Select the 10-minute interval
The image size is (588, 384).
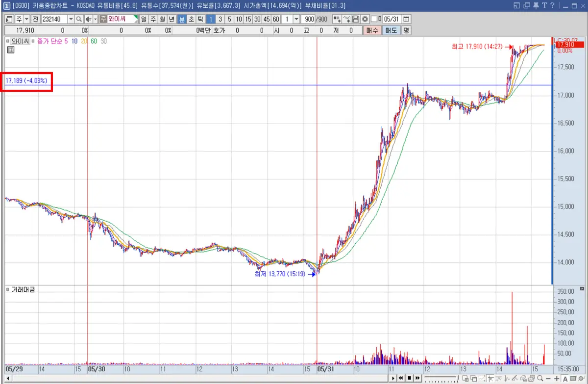pyautogui.click(x=239, y=19)
